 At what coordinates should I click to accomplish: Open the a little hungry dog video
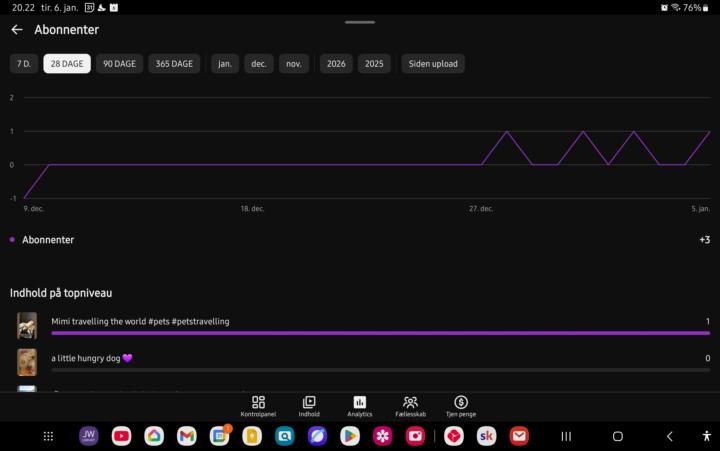coord(92,358)
